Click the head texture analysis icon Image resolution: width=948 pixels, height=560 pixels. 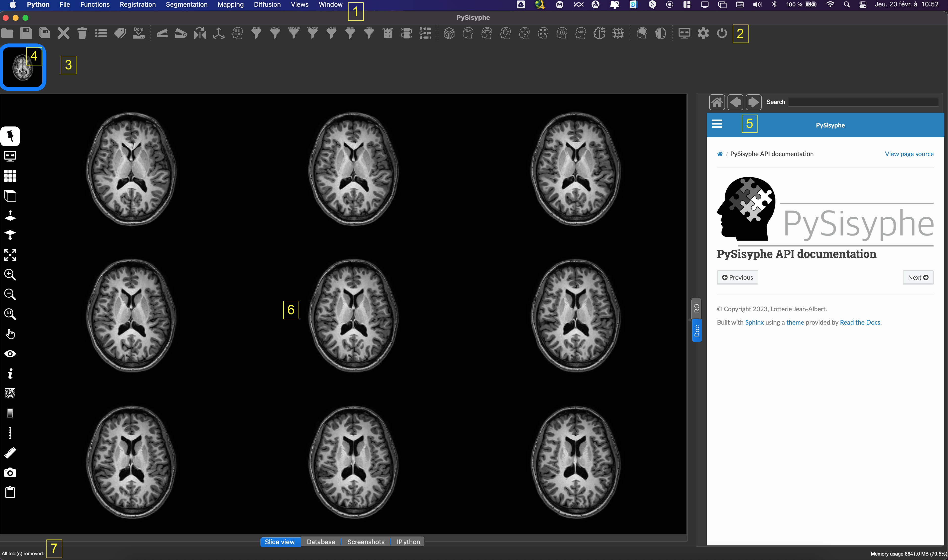coord(238,33)
